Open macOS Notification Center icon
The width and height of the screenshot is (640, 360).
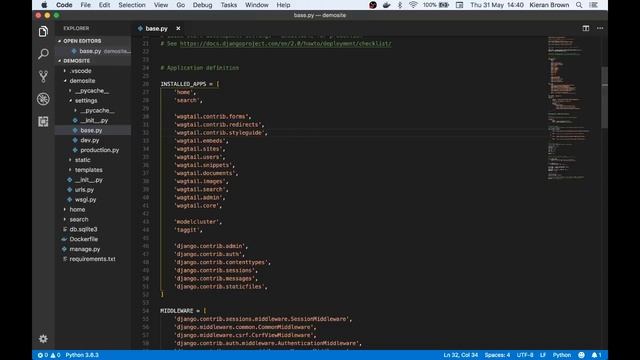593,5
